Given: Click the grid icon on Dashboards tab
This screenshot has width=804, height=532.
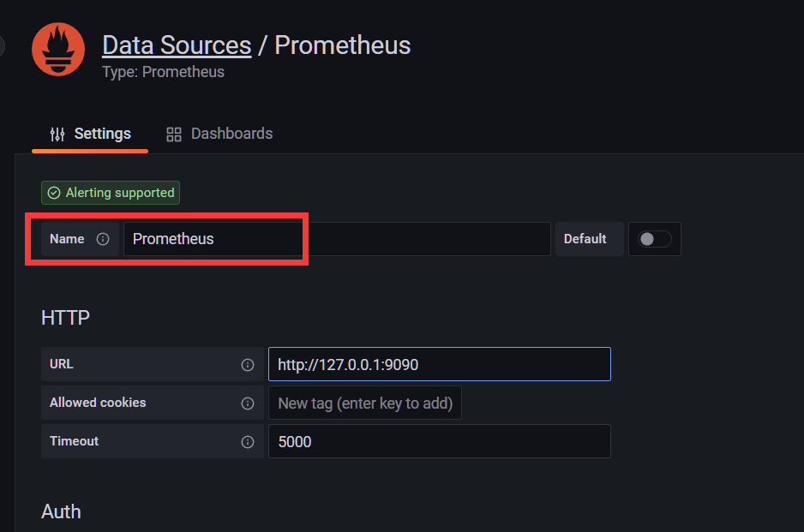Looking at the screenshot, I should [x=174, y=134].
